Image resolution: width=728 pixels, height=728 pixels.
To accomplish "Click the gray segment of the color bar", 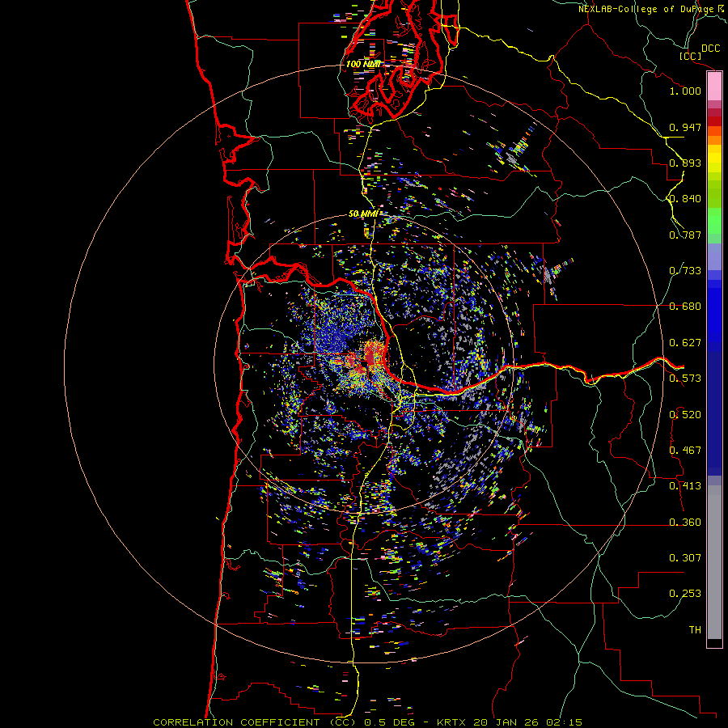I will click(x=714, y=562).
